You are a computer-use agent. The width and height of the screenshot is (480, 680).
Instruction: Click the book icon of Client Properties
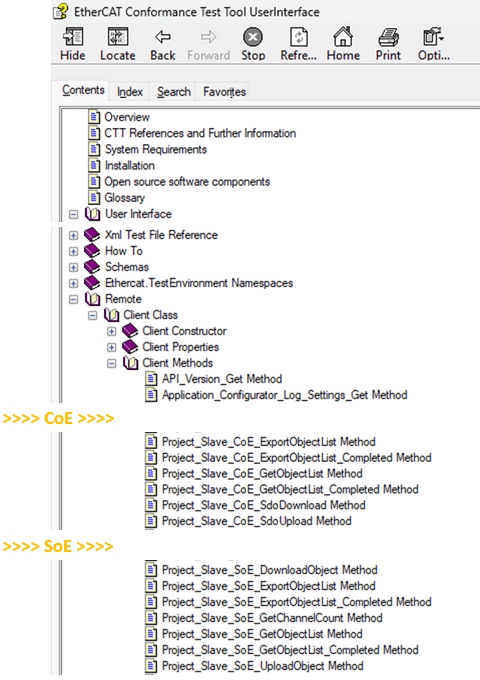tap(130, 347)
